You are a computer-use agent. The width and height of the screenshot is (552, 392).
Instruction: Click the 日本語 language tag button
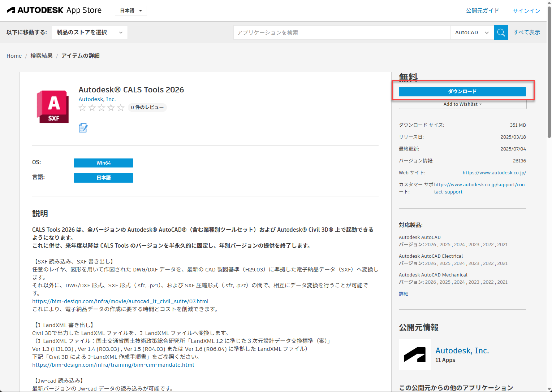click(x=103, y=178)
